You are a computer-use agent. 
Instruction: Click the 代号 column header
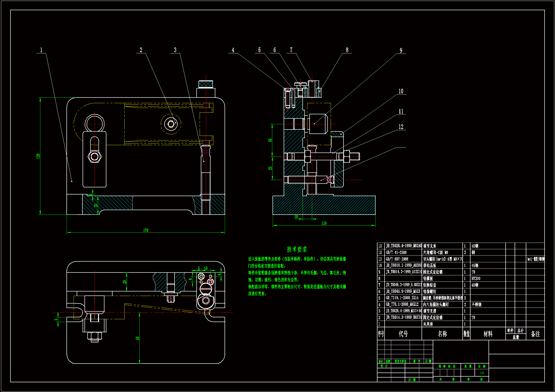pyautogui.click(x=403, y=334)
